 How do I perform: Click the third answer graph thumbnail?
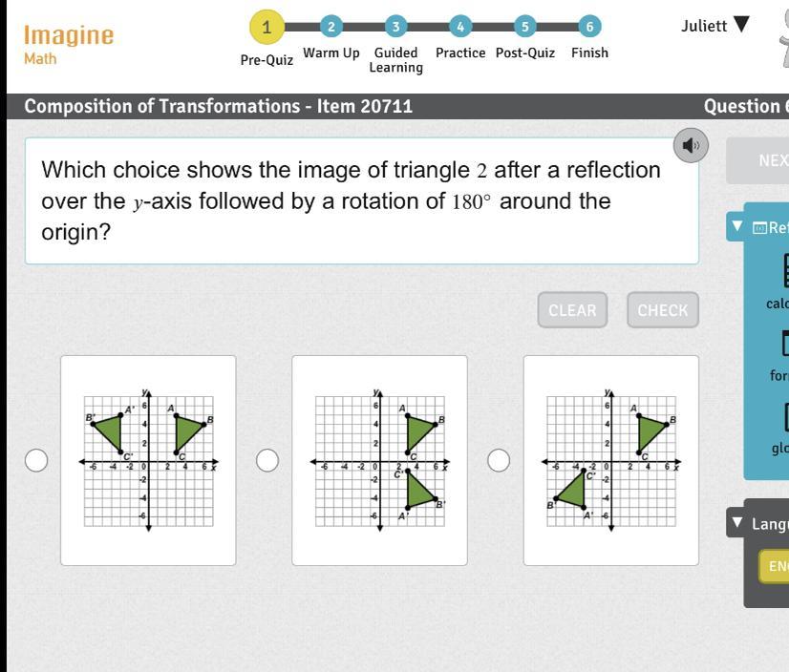point(610,460)
